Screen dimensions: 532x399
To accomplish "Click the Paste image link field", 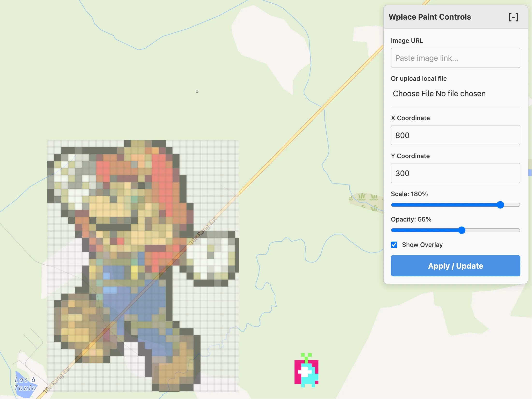I will (455, 58).
